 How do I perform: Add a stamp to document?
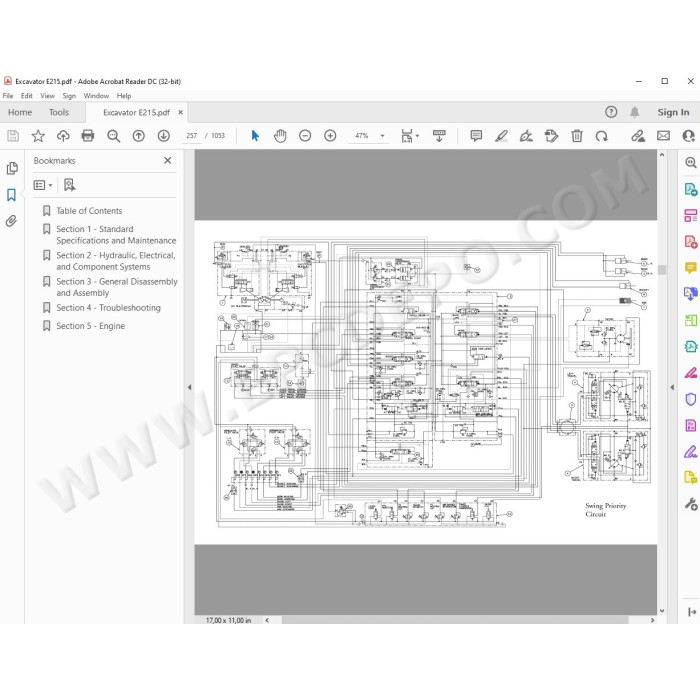551,136
